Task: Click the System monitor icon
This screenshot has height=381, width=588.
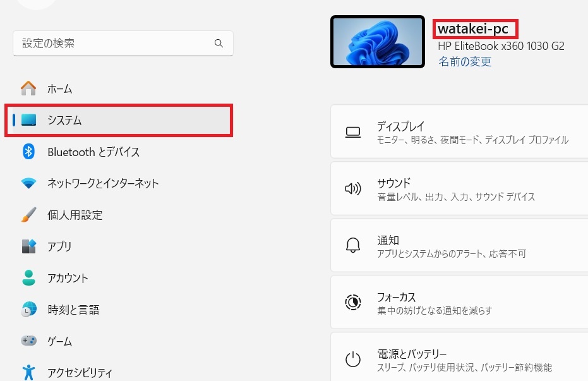Action: 29,120
